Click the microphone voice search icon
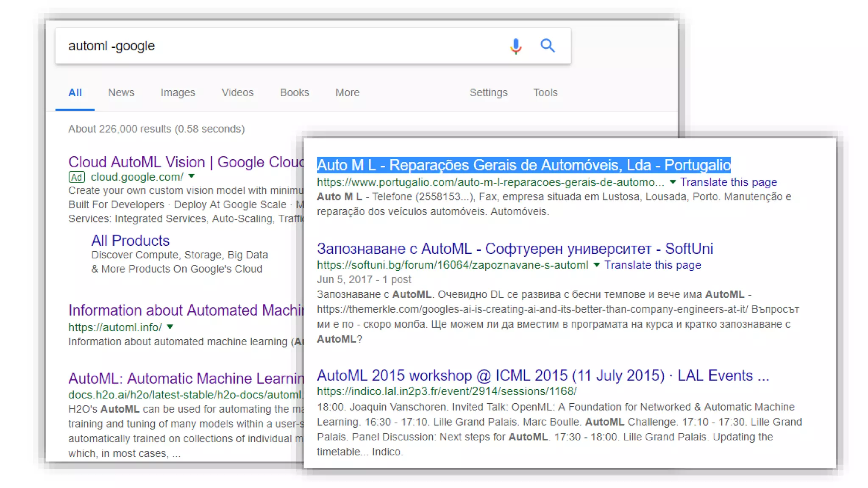This screenshot has height=488, width=868. coord(515,46)
